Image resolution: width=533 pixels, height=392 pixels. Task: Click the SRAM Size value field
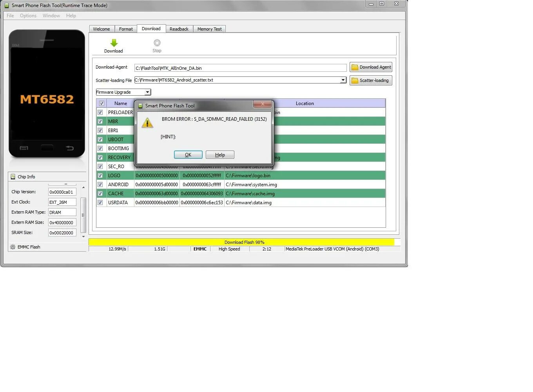click(x=62, y=232)
